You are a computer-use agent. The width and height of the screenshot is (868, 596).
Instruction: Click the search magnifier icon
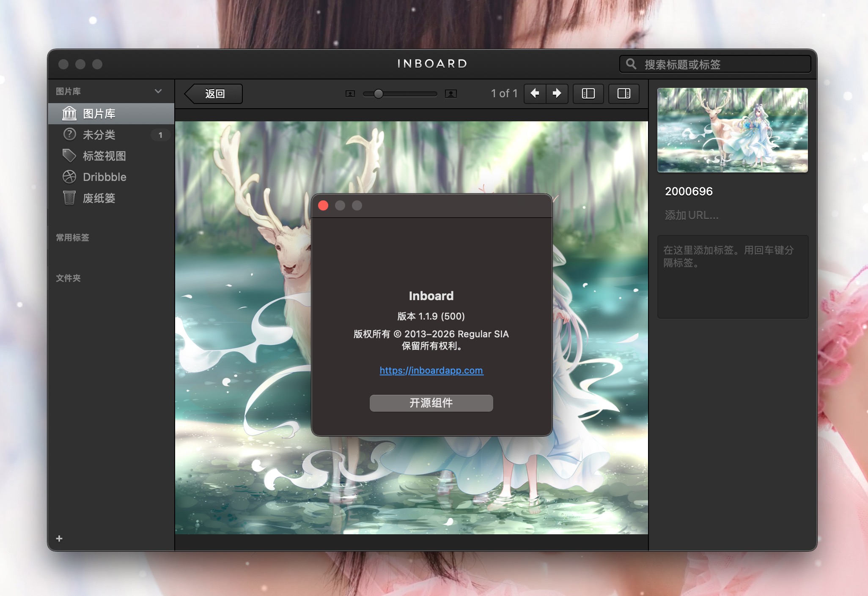(631, 64)
